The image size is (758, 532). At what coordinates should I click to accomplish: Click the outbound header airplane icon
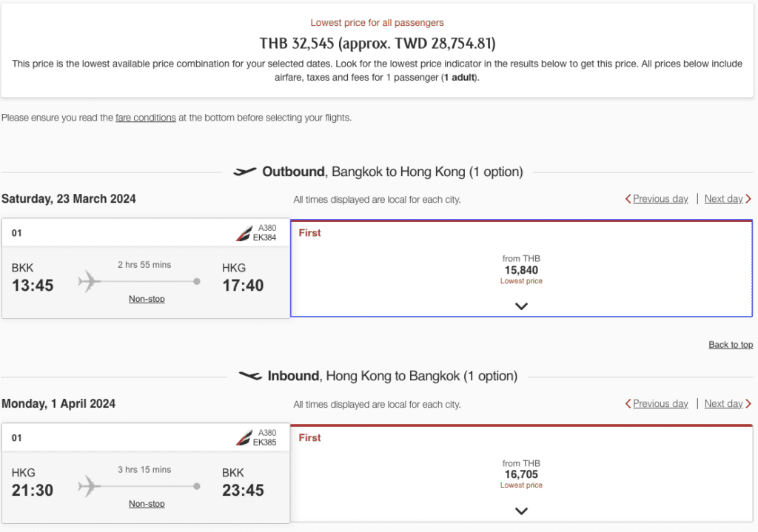click(244, 172)
